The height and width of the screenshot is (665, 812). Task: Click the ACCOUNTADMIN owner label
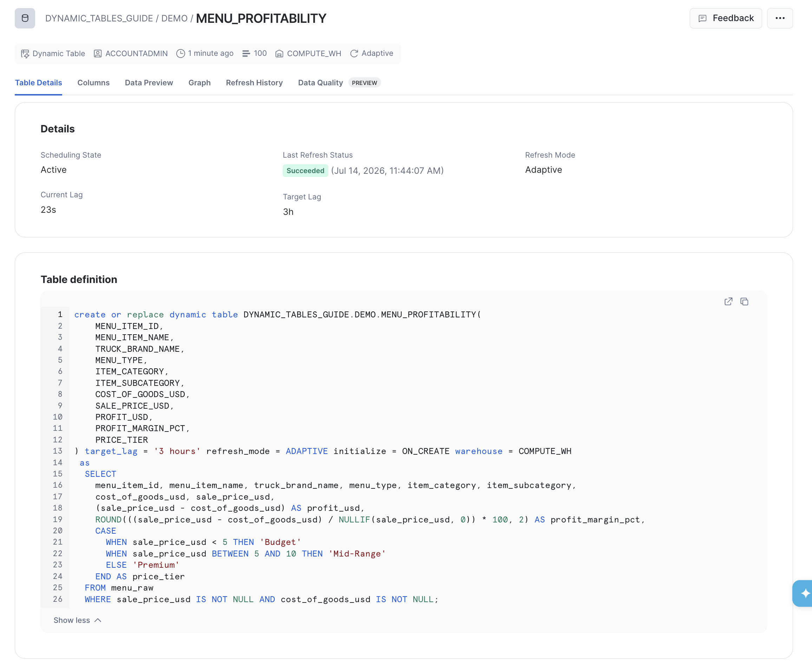pos(136,54)
